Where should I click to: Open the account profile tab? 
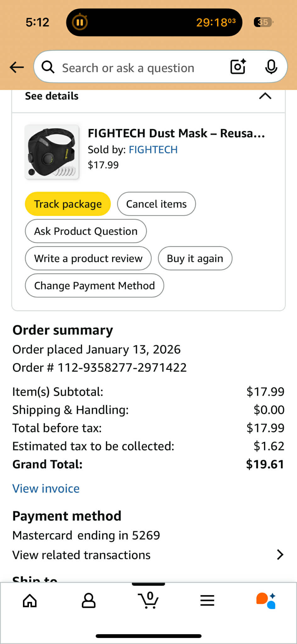point(88,601)
